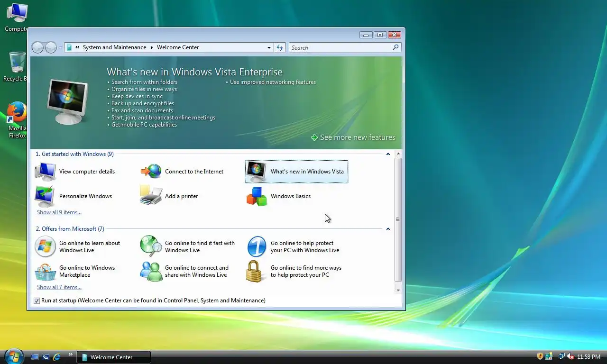Click See more new features link
This screenshot has width=607, height=364.
point(353,137)
